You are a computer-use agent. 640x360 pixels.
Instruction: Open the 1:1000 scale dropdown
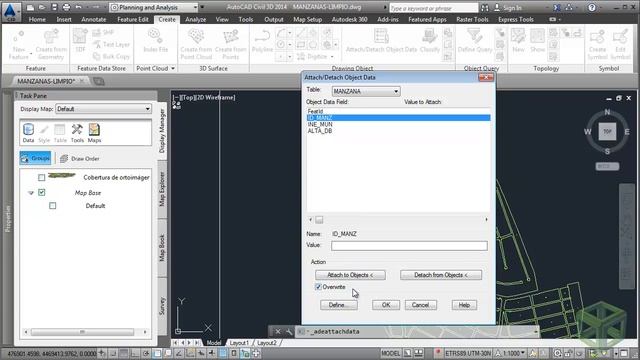tap(513, 353)
